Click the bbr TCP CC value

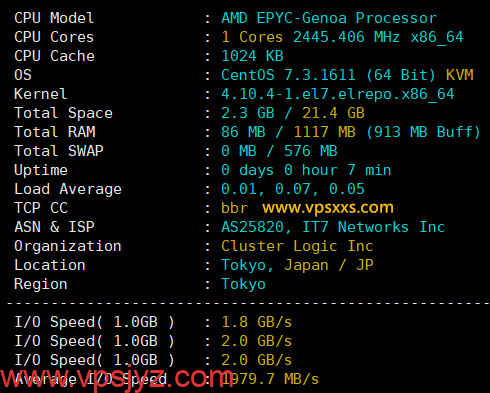(235, 208)
